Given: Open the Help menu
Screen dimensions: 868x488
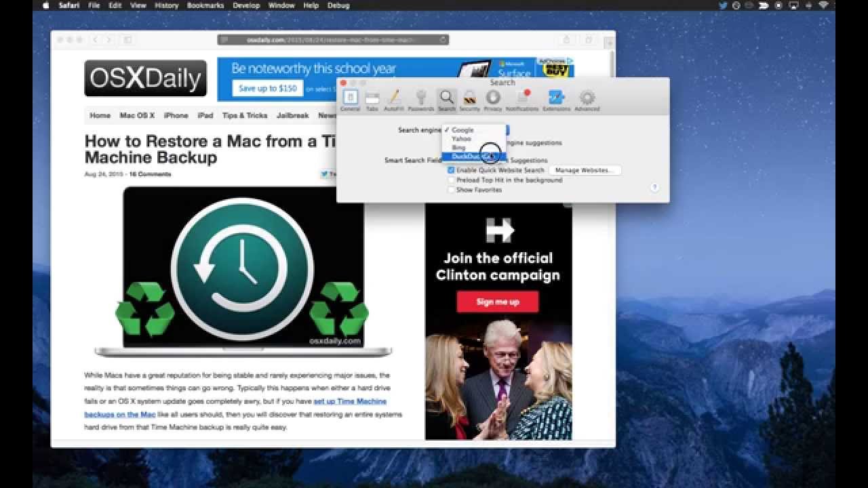Looking at the screenshot, I should pos(311,5).
